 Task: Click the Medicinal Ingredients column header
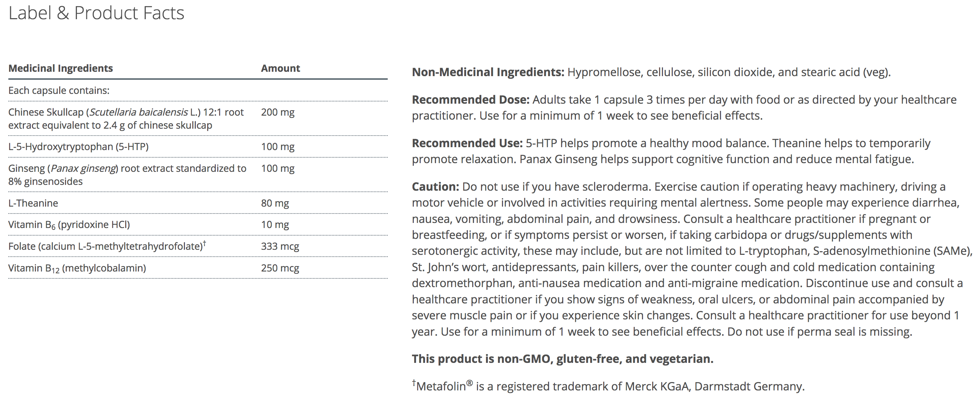[61, 69]
